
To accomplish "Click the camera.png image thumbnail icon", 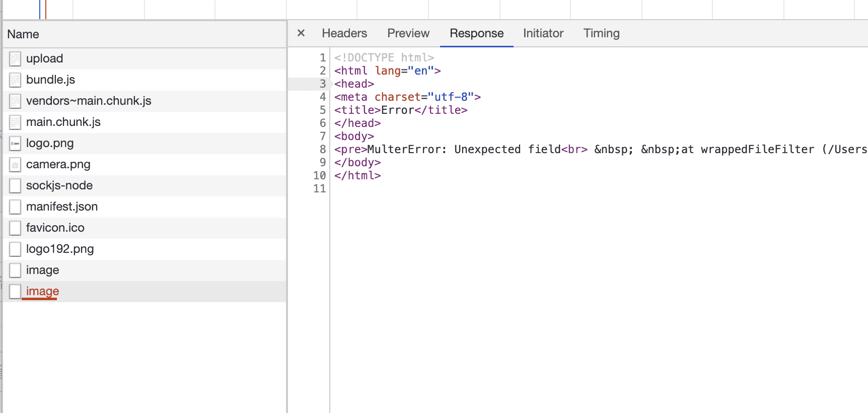I will pos(15,165).
